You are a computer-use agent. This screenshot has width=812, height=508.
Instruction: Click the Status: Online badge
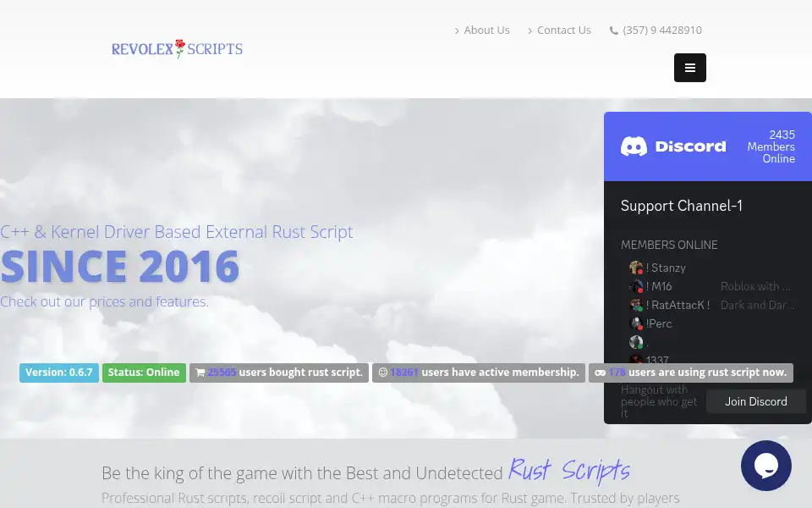tap(144, 373)
